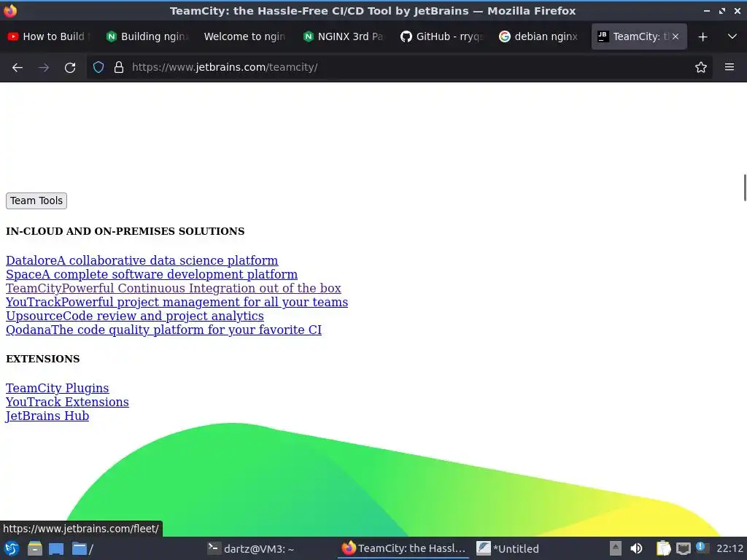The image size is (747, 560).
Task: Open the Space software development platform link
Action: [152, 274]
